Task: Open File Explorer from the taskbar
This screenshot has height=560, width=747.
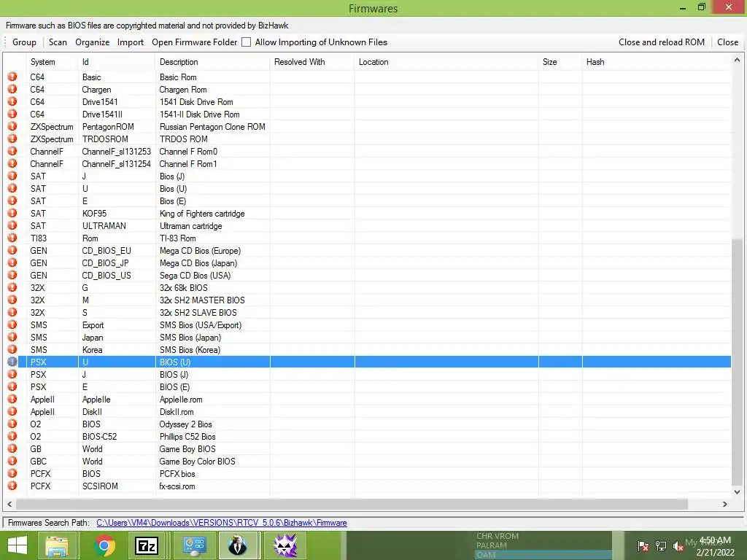Action: [57, 545]
